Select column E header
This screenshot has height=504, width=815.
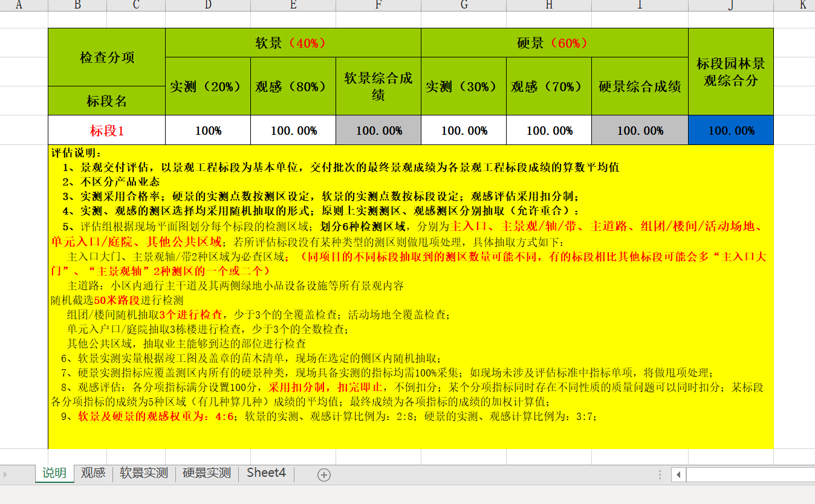click(293, 5)
